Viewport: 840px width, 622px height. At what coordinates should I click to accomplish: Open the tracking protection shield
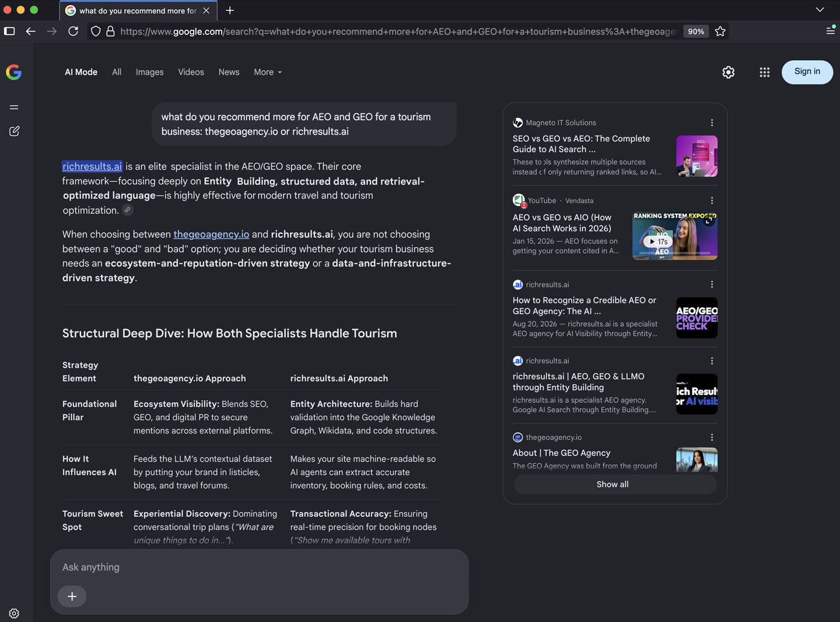(x=96, y=32)
